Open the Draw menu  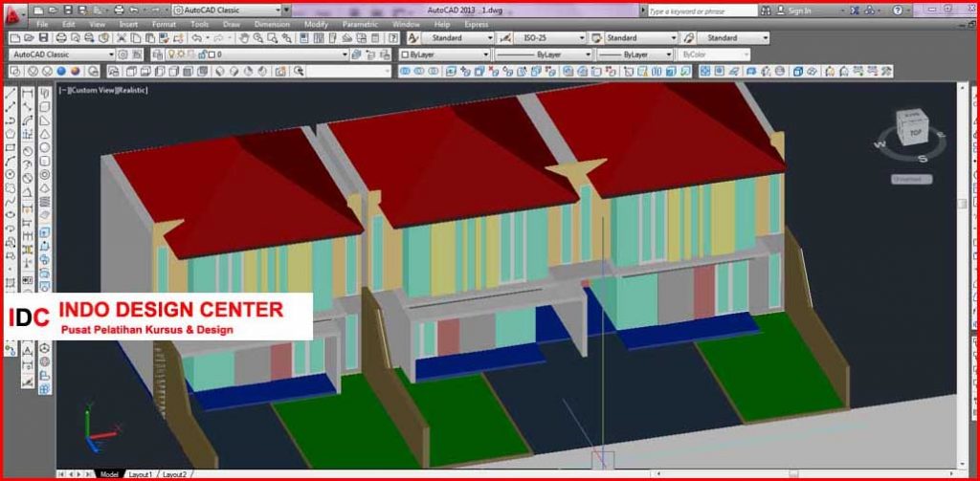click(x=232, y=24)
